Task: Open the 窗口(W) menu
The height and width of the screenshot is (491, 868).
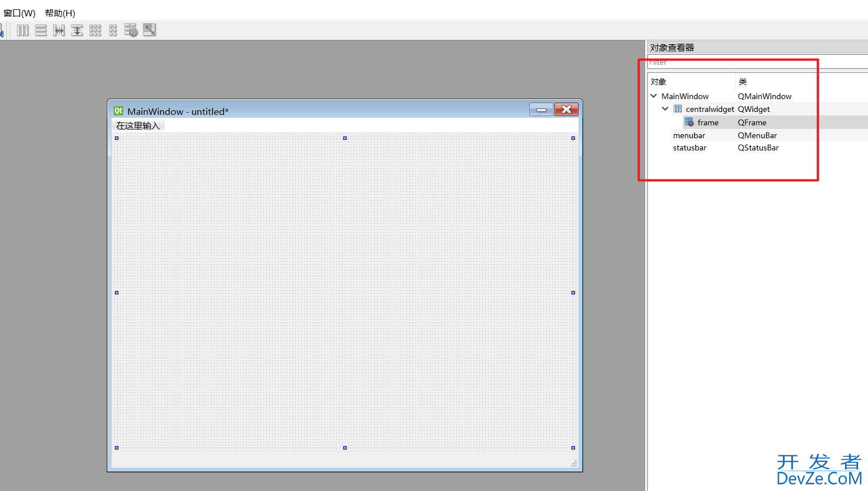Action: click(19, 13)
